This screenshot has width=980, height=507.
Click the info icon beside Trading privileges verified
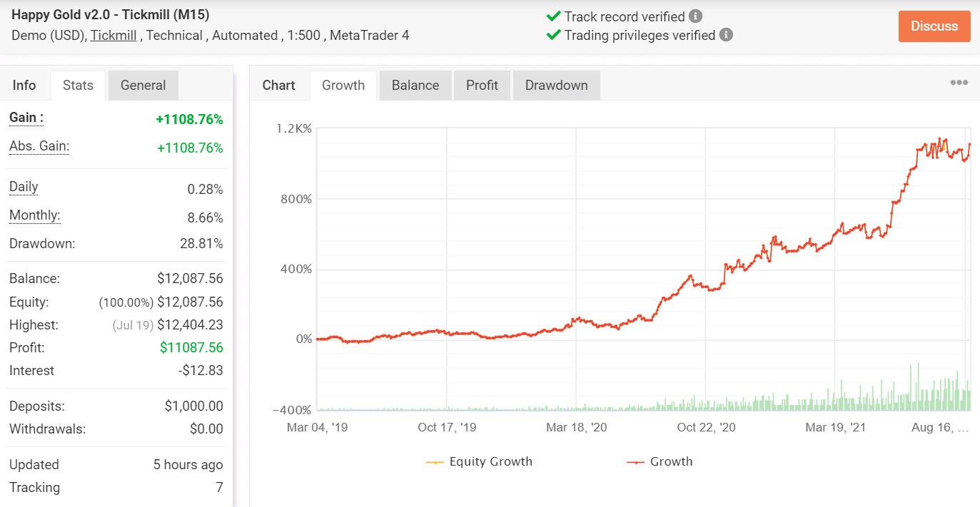coord(726,35)
